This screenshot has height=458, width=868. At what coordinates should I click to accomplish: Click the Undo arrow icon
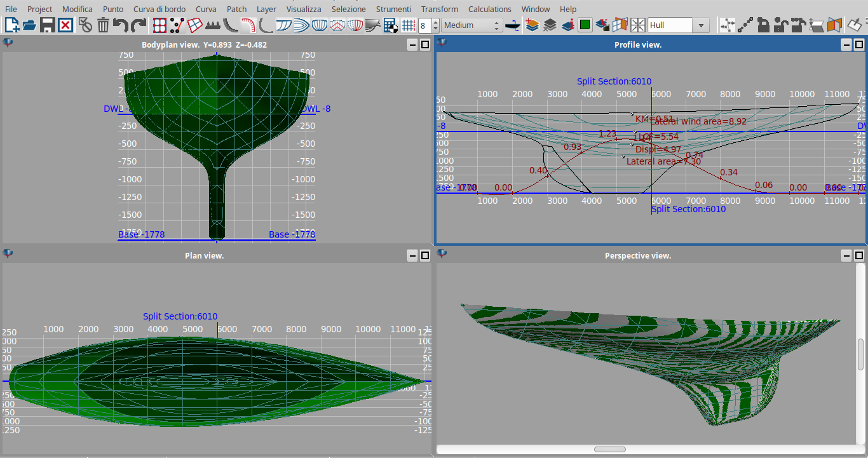click(120, 25)
